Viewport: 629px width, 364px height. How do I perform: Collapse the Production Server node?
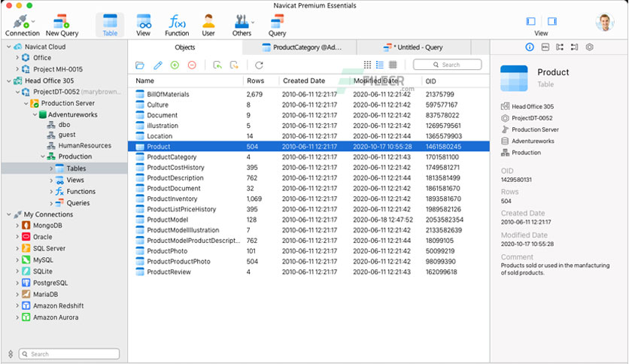pyautogui.click(x=26, y=104)
